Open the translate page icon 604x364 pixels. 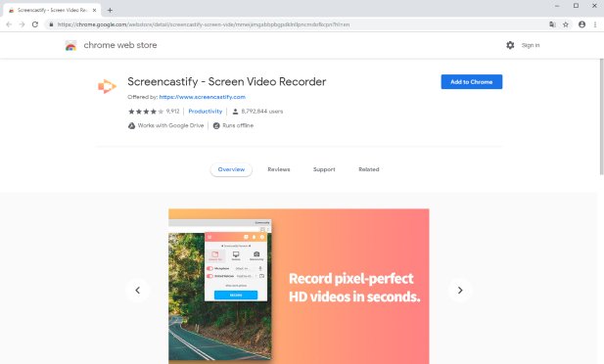(552, 24)
